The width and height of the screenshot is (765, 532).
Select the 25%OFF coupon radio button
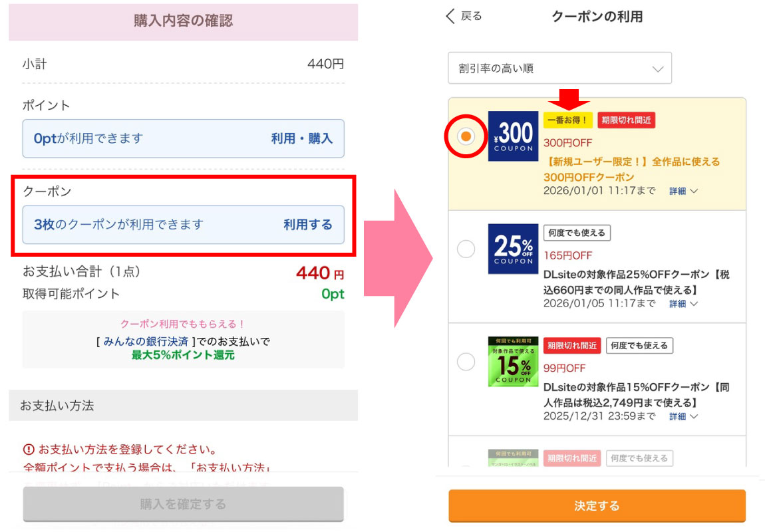[466, 249]
